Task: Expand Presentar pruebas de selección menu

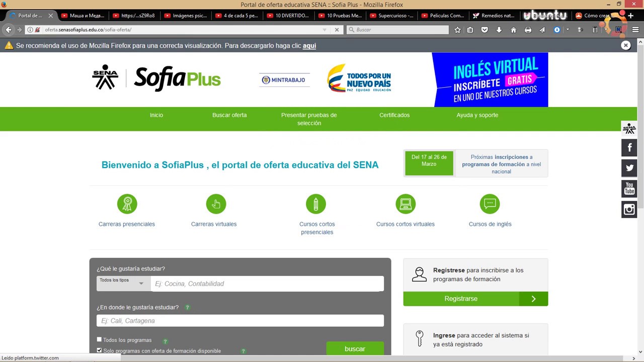Action: [309, 119]
